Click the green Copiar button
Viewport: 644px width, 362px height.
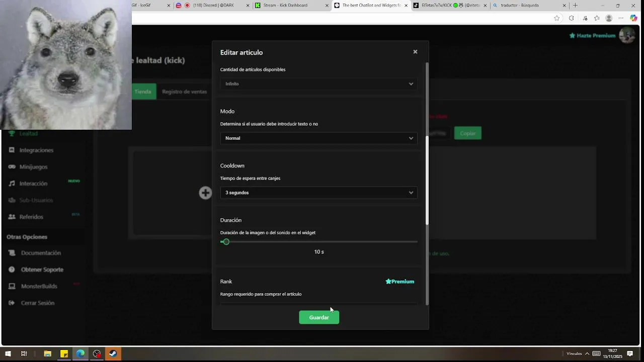pyautogui.click(x=468, y=133)
